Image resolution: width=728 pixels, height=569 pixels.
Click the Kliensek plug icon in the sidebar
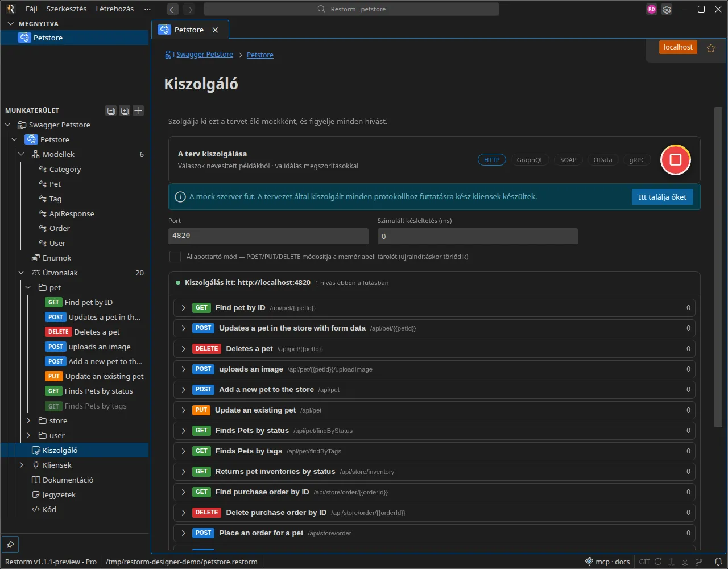coord(36,465)
